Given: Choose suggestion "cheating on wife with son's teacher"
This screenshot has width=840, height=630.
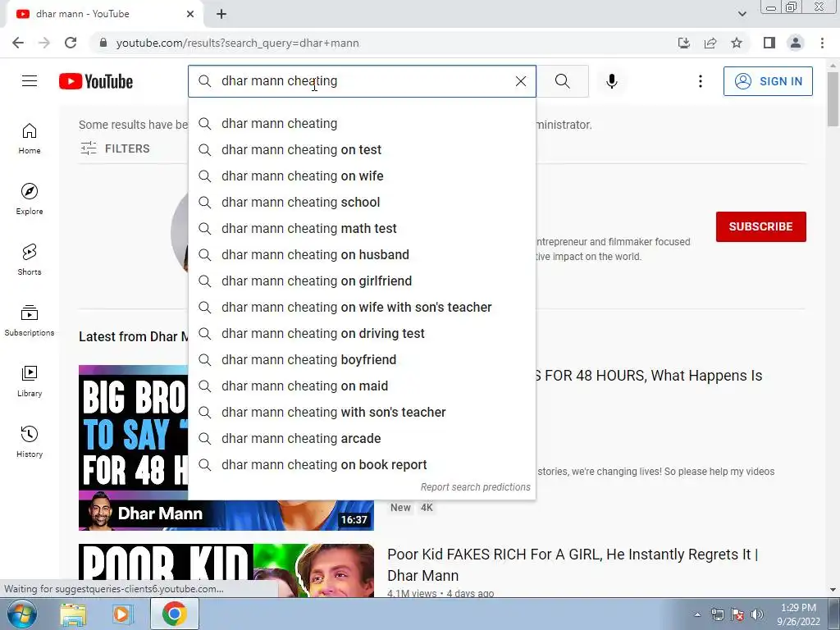Looking at the screenshot, I should point(362,308).
